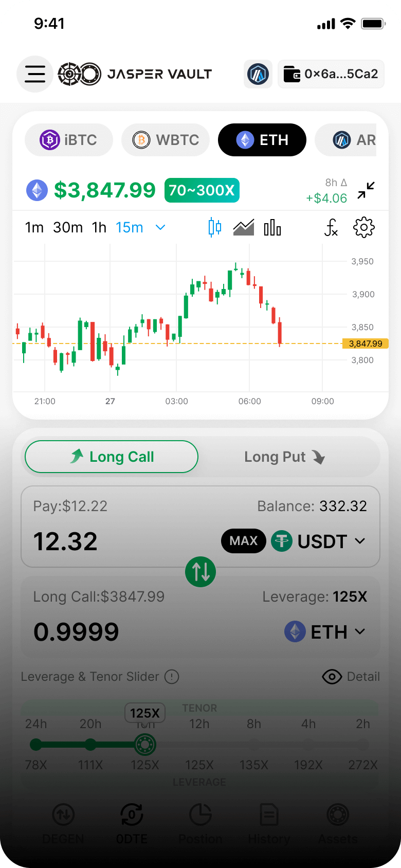The image size is (401, 868).
Task: Open USDT currency dropdown
Action: click(x=319, y=541)
